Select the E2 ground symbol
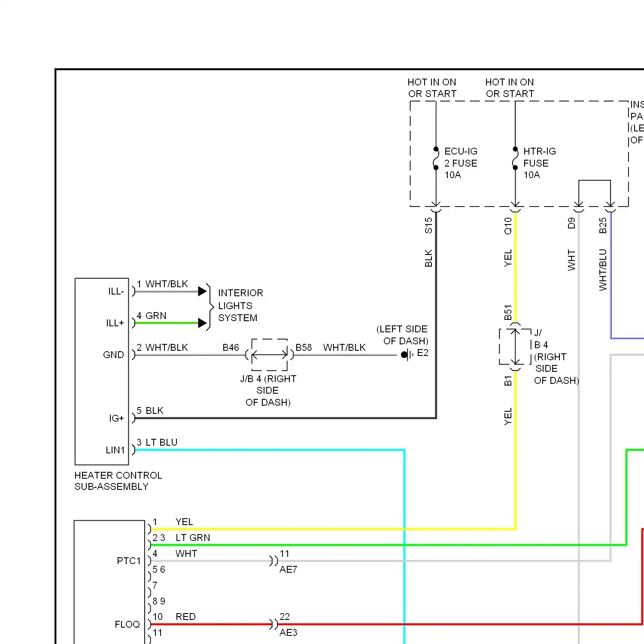644x644 pixels. pos(407,355)
